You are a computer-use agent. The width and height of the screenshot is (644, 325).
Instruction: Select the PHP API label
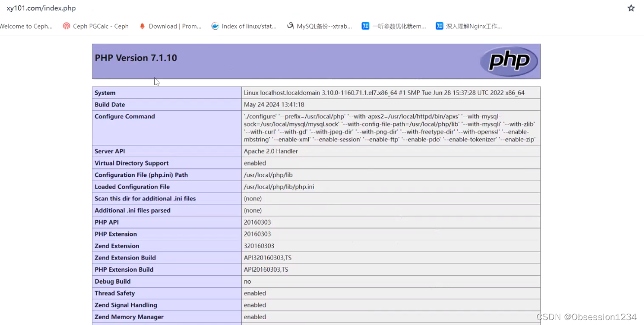107,222
